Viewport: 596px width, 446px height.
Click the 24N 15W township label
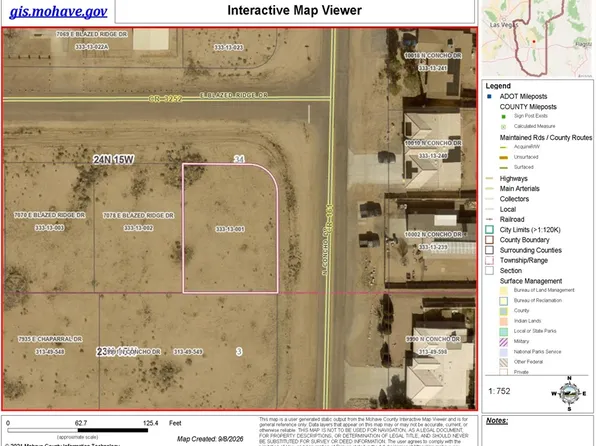click(x=114, y=159)
